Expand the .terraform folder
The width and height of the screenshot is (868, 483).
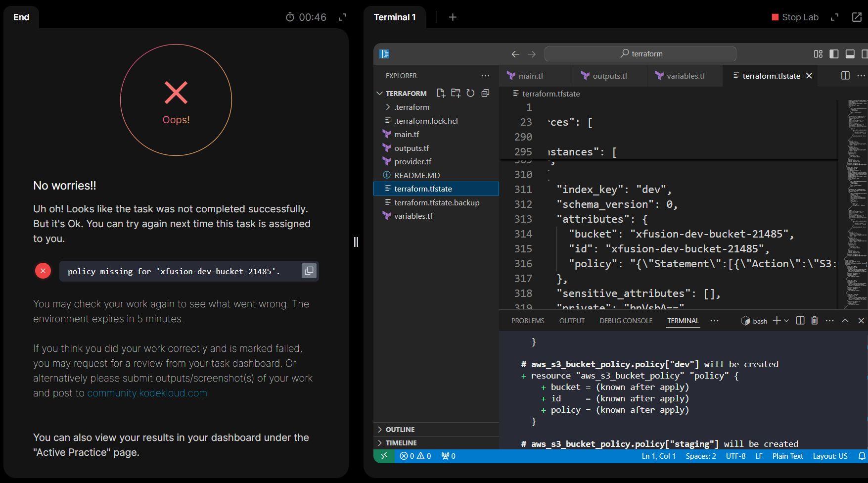click(x=411, y=107)
